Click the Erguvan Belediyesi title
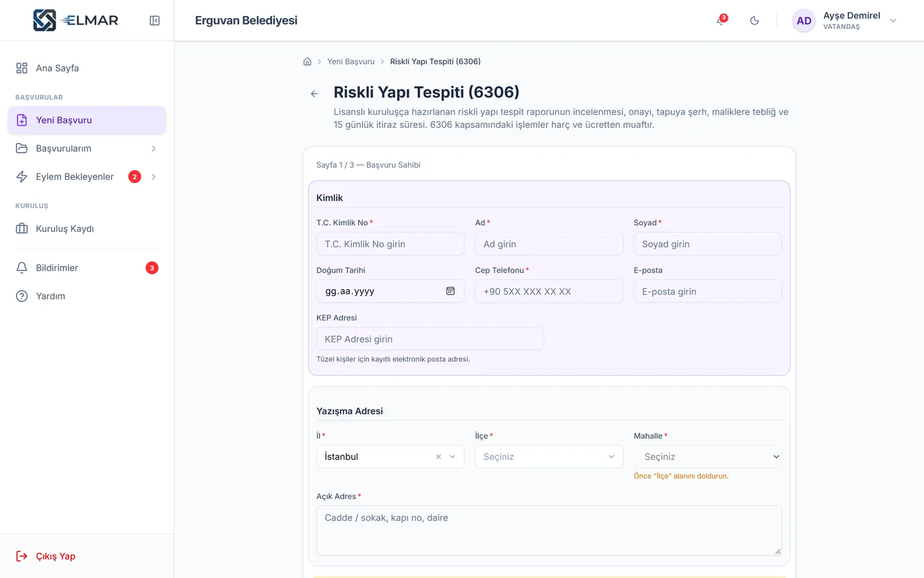 click(x=246, y=21)
